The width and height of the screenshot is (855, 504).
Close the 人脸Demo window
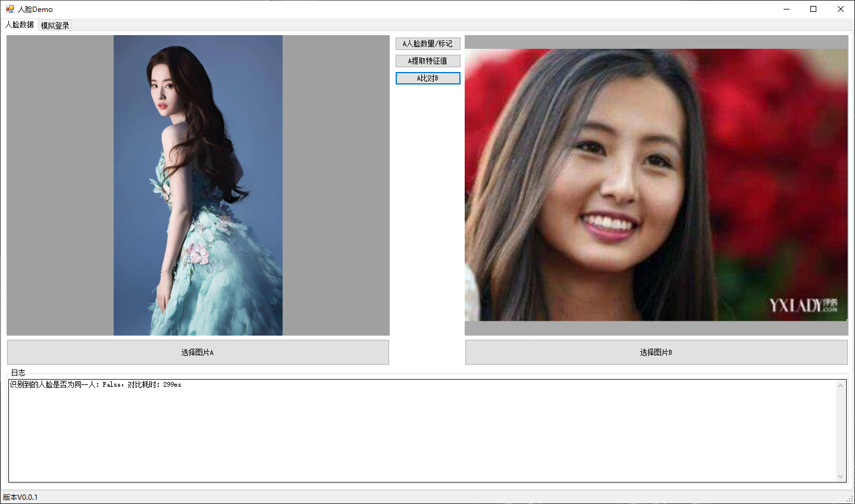[x=841, y=9]
